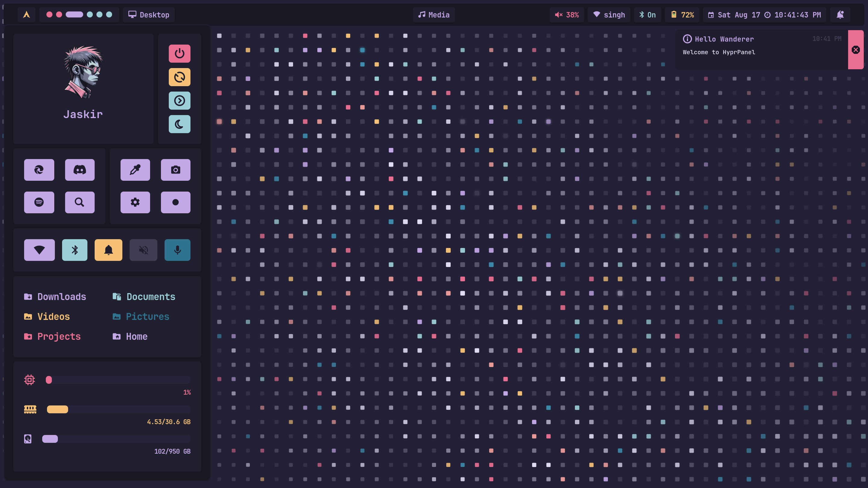
Task: Toggle Bluetooth in the quick controls
Action: click(x=74, y=250)
